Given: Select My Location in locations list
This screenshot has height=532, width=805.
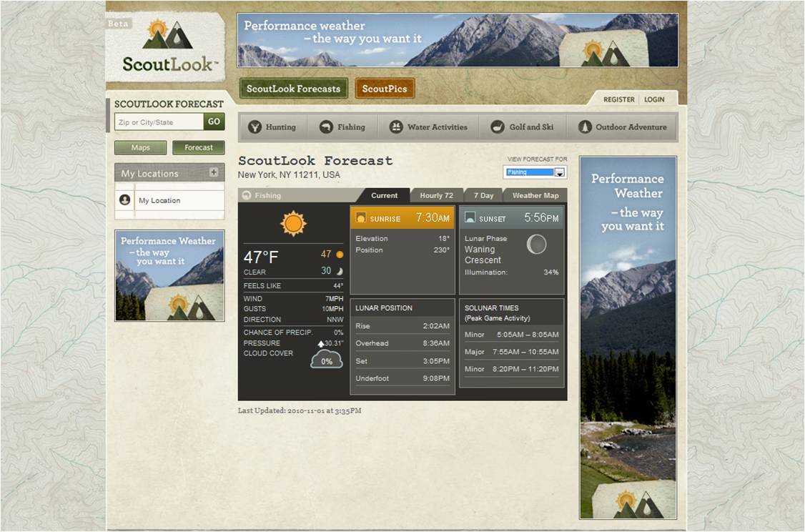Looking at the screenshot, I should click(x=169, y=200).
